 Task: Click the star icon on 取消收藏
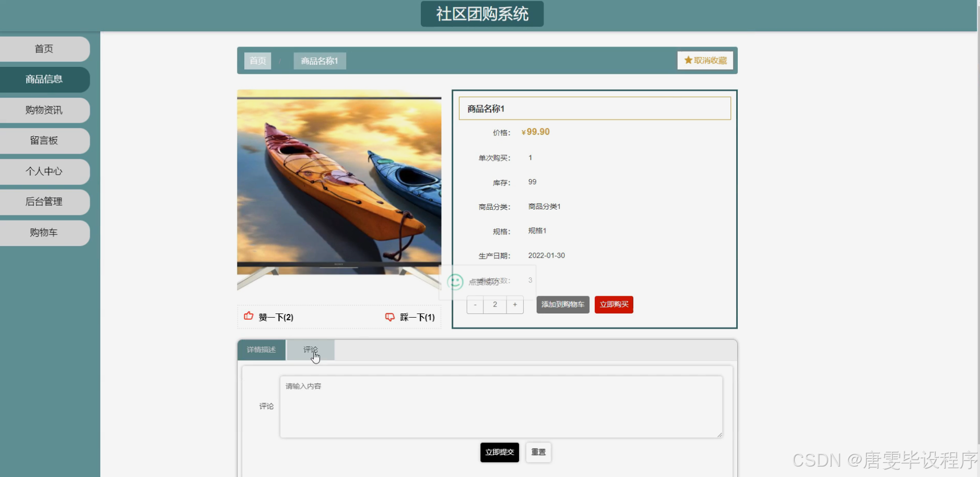688,60
